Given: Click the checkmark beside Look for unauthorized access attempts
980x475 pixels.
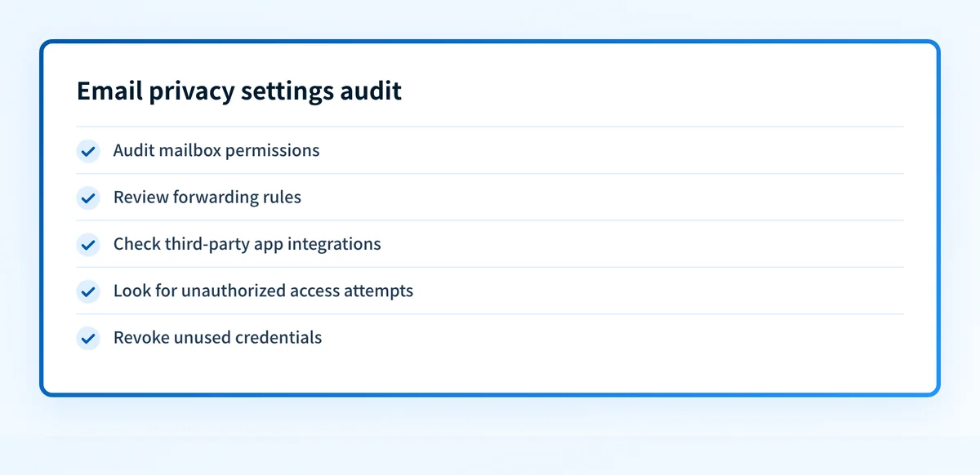Looking at the screenshot, I should tap(88, 291).
